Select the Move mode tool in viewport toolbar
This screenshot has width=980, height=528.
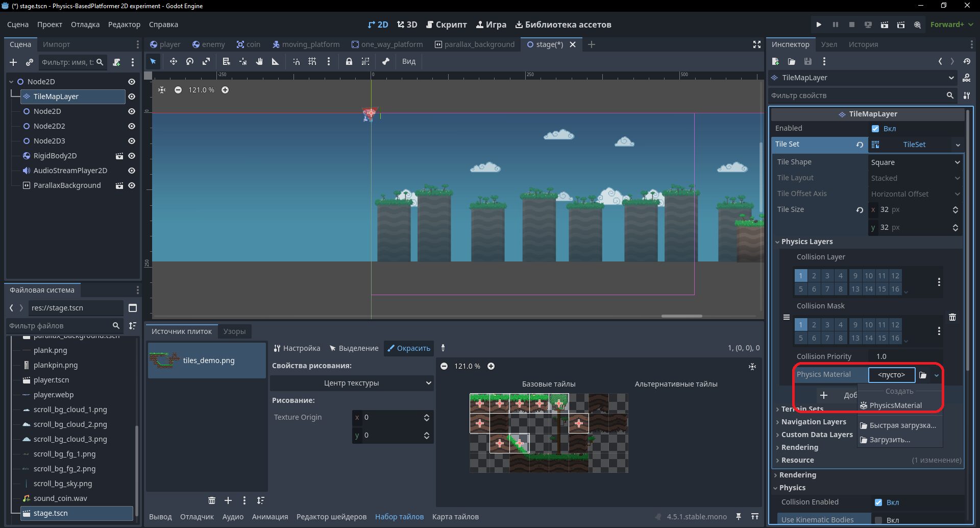point(174,61)
